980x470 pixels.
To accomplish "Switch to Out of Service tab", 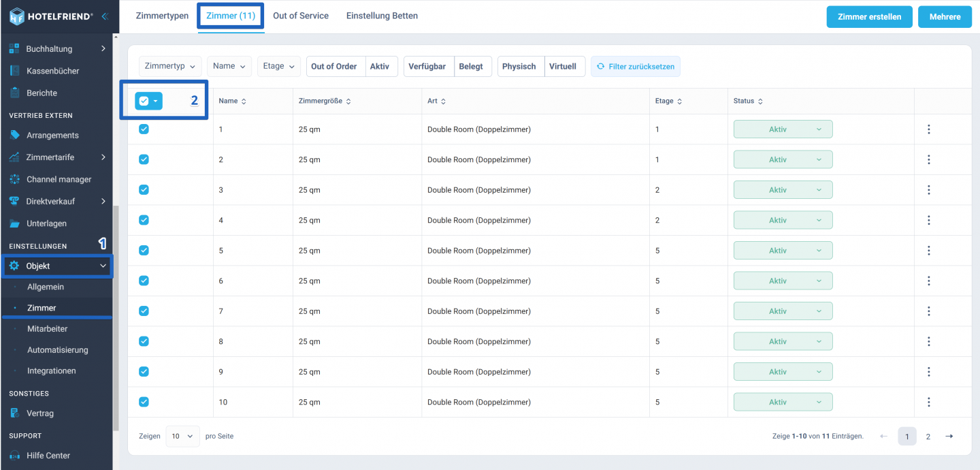I will (x=301, y=16).
